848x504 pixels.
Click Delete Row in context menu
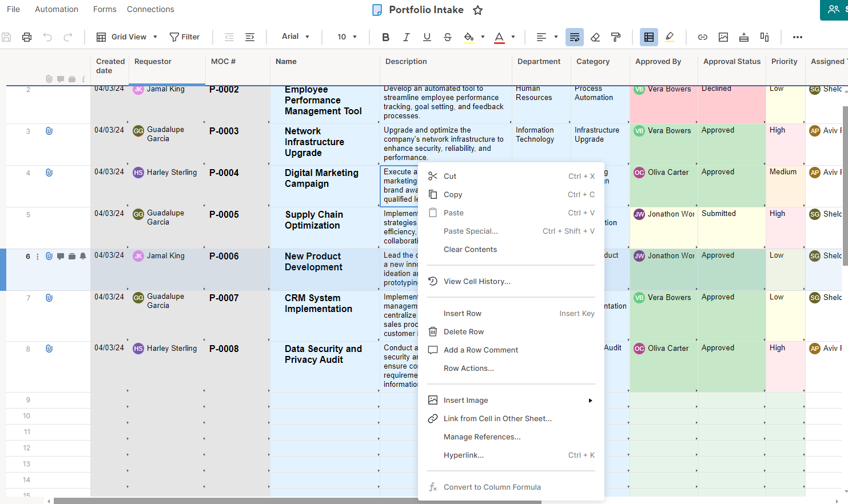pyautogui.click(x=511, y=331)
